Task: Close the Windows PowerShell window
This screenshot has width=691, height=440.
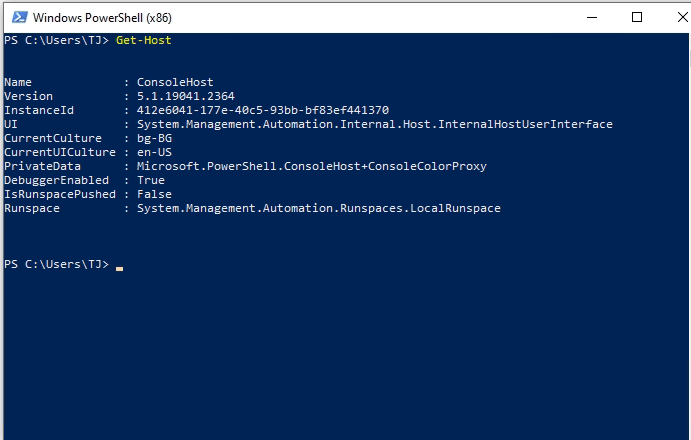Action: [x=682, y=18]
